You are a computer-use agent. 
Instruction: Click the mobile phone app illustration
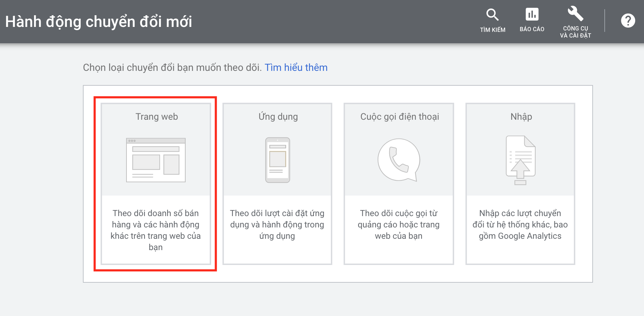point(278,160)
